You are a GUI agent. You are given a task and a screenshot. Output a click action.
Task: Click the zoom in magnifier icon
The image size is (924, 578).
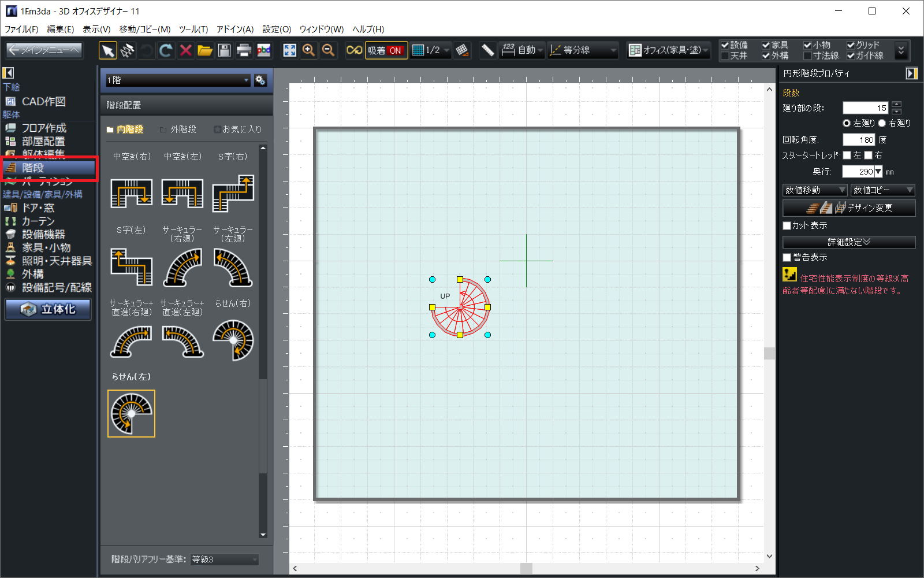coord(309,51)
